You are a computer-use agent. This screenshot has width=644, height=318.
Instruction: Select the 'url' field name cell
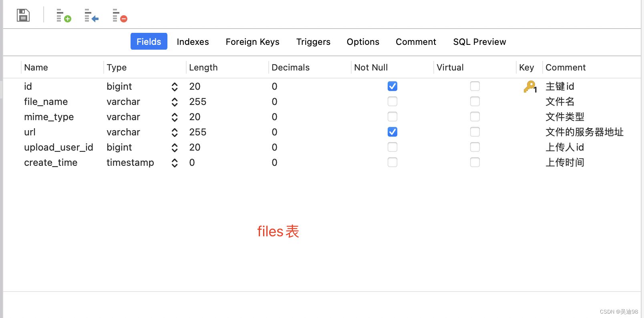pyautogui.click(x=30, y=132)
